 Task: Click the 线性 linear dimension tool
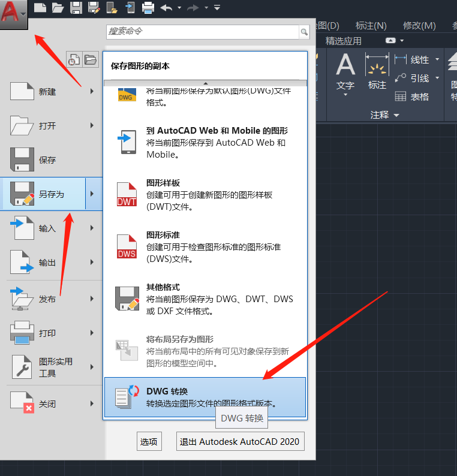click(x=412, y=59)
